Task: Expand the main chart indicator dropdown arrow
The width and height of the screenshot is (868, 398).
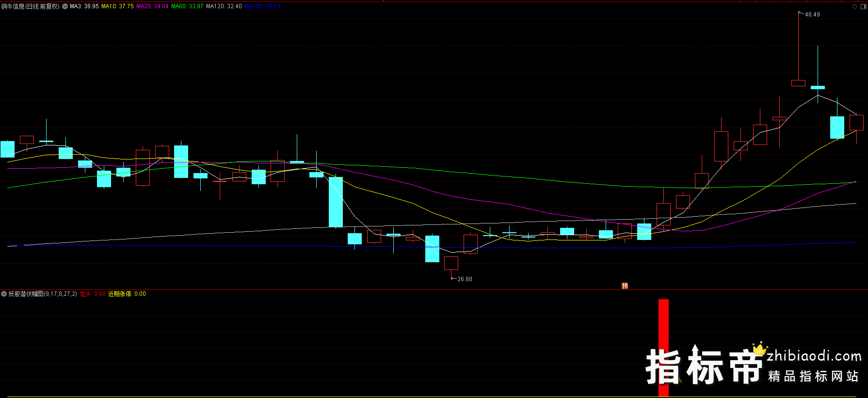Action: pos(65,6)
